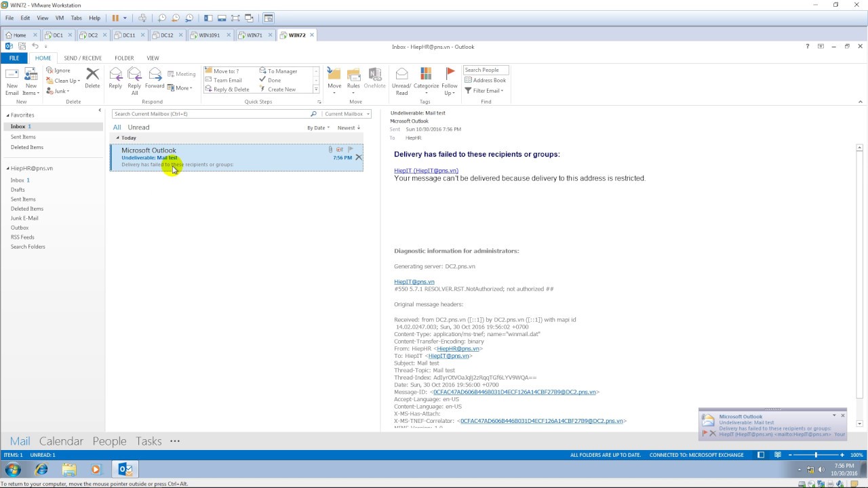Open the Follow Up dropdown

pos(450,81)
